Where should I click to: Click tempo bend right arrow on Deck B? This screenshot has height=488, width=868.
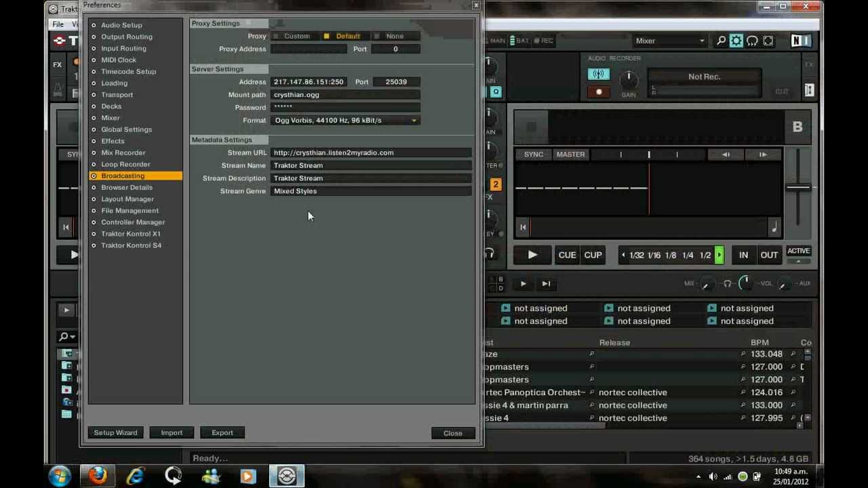[763, 155]
